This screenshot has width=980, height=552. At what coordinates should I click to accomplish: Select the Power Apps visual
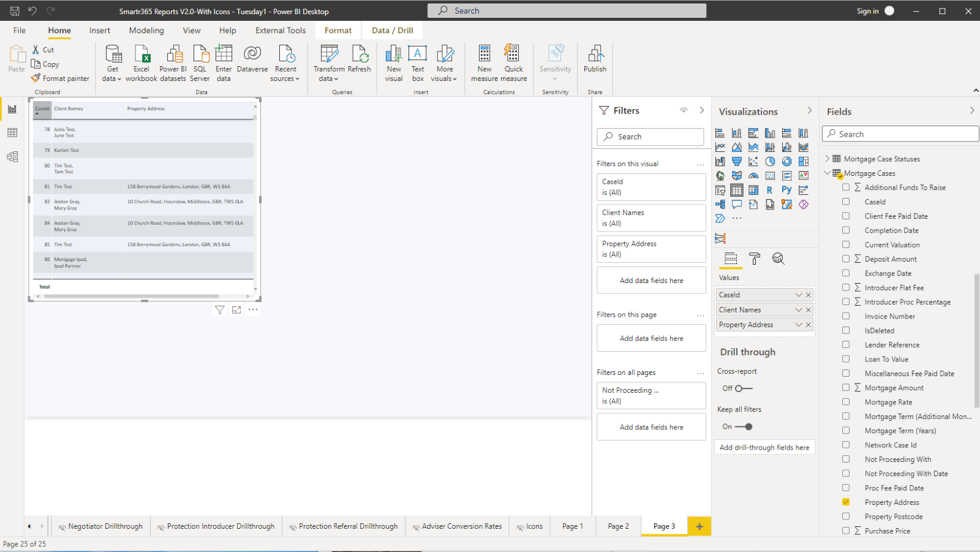coord(804,204)
